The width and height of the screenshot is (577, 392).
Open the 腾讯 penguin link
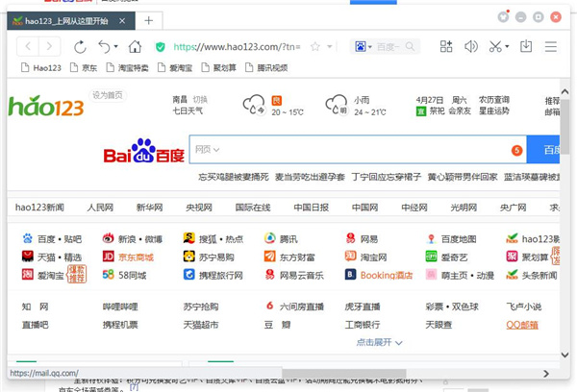[281, 239]
